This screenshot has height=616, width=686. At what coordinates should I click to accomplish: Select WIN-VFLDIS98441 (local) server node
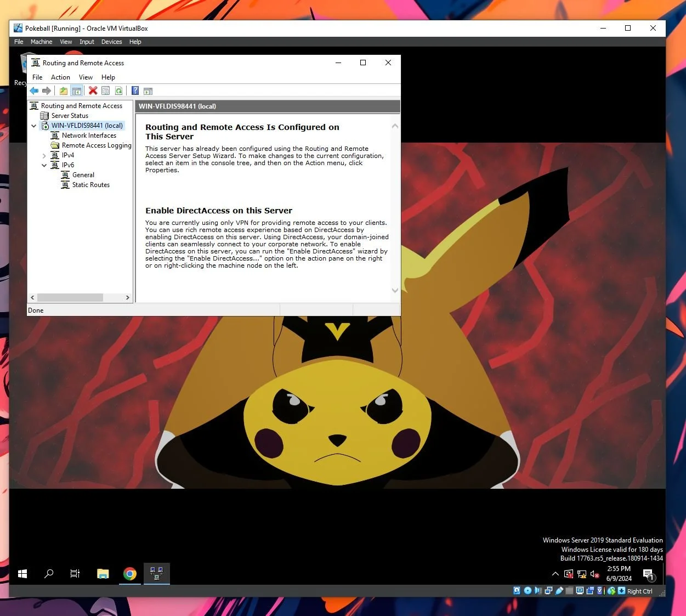(87, 126)
